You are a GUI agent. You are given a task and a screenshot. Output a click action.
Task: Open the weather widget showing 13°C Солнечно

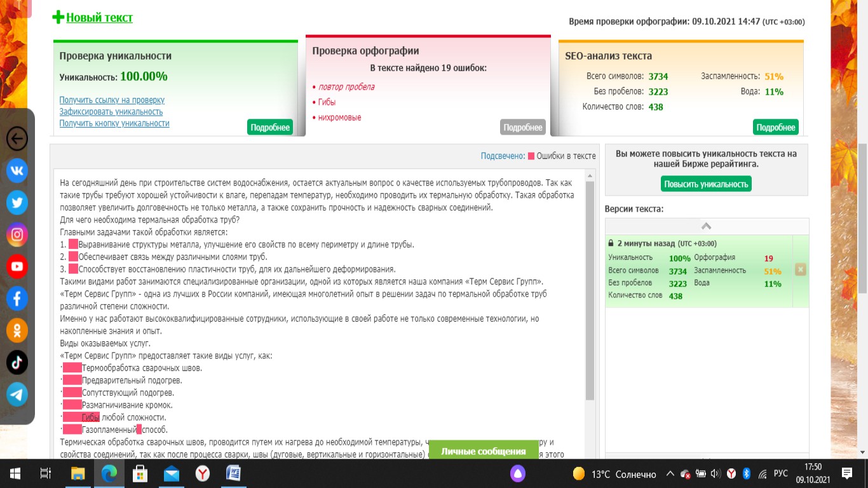click(614, 474)
